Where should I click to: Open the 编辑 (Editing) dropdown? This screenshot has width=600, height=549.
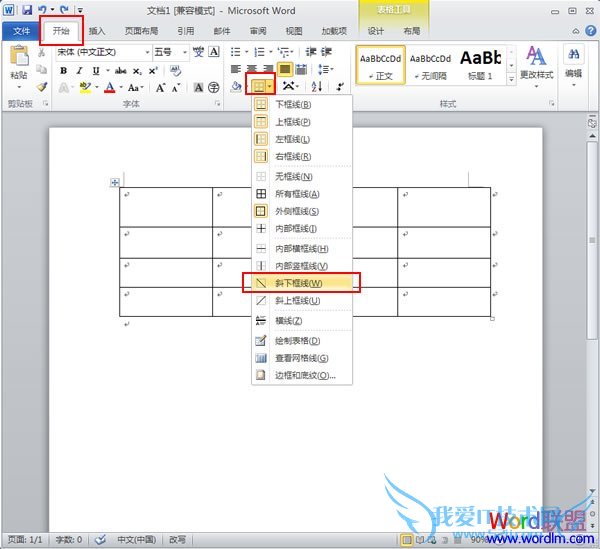point(573,68)
